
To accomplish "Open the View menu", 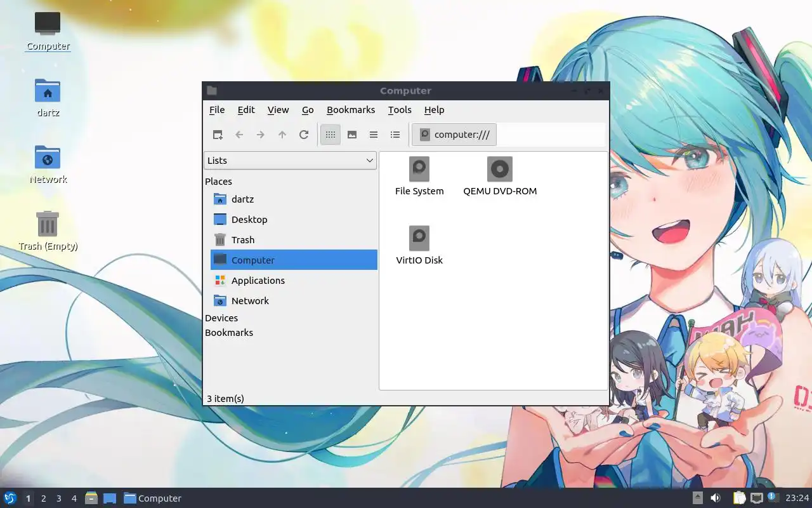I will (278, 110).
